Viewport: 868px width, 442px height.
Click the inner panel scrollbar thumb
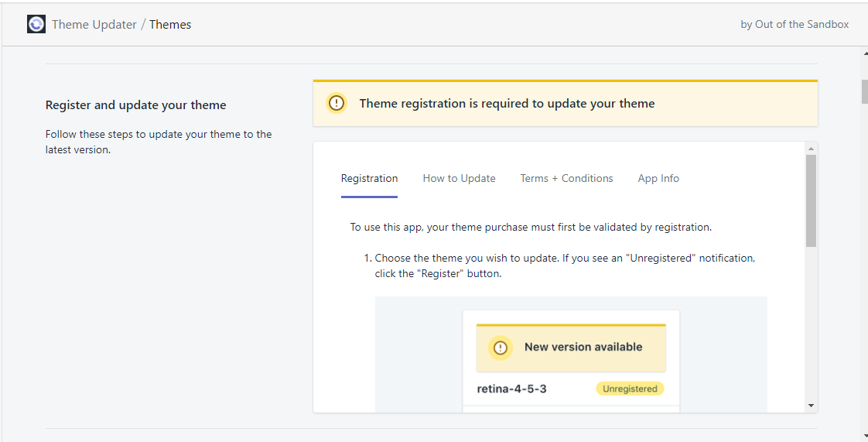(811, 201)
